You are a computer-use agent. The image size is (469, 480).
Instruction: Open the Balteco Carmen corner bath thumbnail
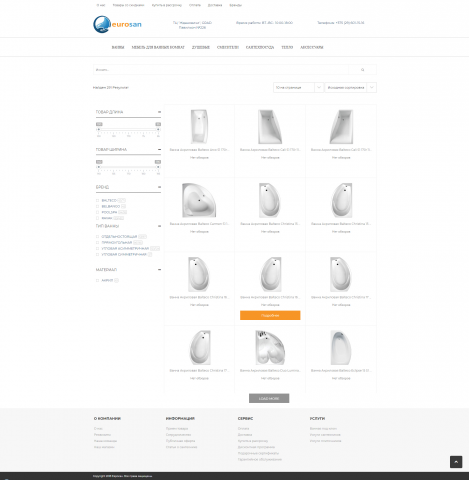(x=199, y=200)
